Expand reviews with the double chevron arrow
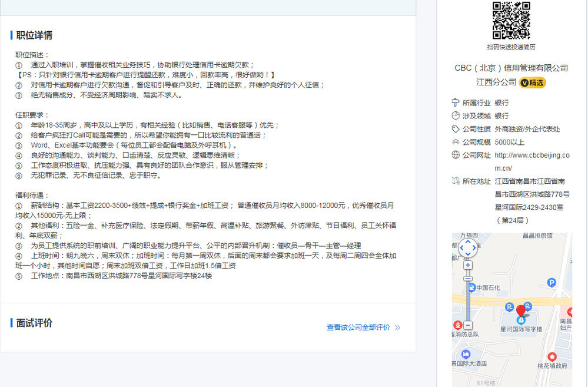The width and height of the screenshot is (588, 387). coord(398,328)
